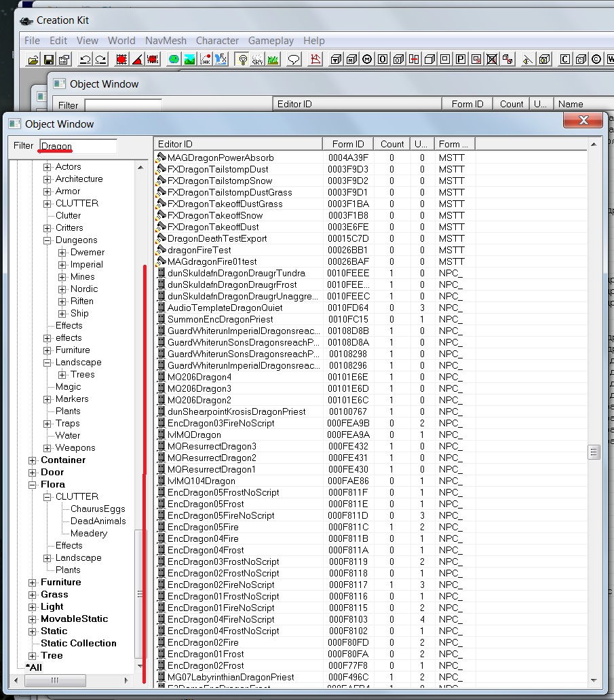Screen dimensions: 614x700
Task: Expand the MovableStatic category
Action: click(33, 619)
